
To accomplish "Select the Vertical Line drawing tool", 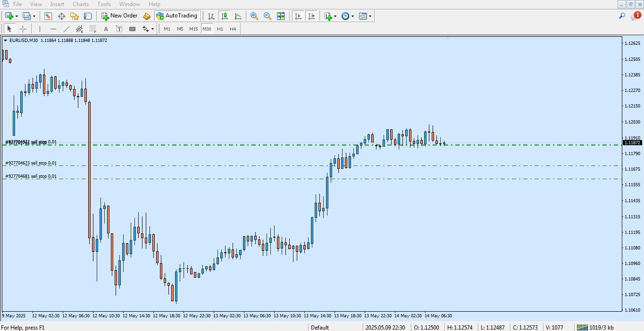I will pyautogui.click(x=40, y=29).
